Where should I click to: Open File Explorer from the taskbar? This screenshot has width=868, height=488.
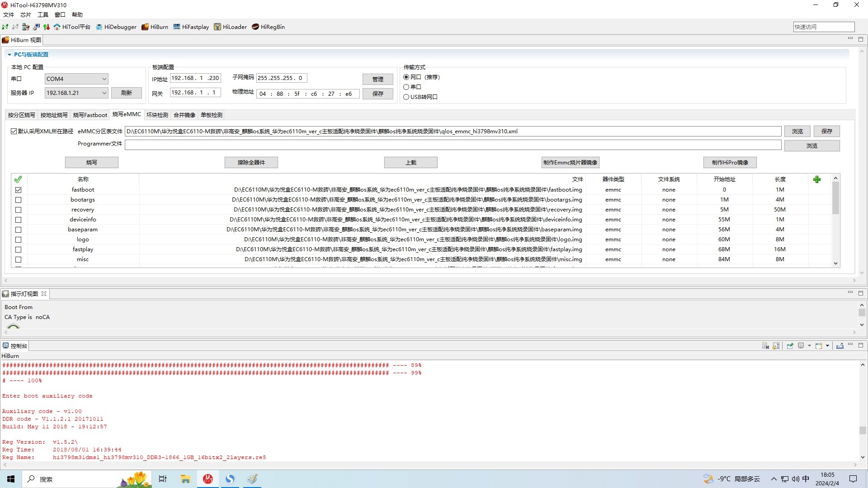185,479
